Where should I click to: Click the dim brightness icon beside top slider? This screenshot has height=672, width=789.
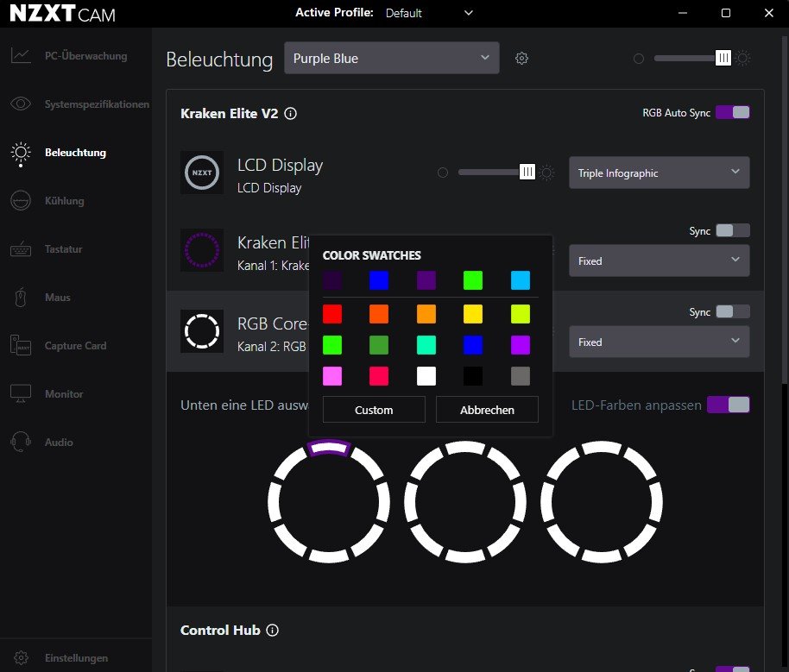click(x=639, y=59)
